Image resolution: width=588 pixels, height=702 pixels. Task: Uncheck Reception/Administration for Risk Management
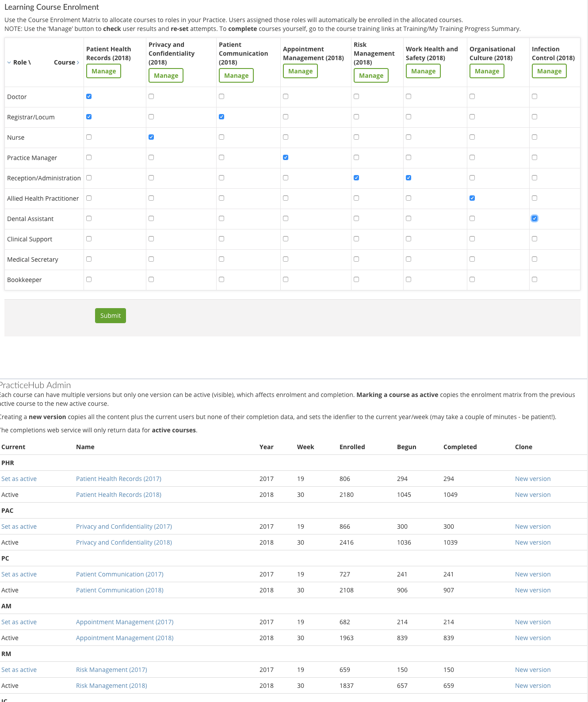(x=356, y=178)
